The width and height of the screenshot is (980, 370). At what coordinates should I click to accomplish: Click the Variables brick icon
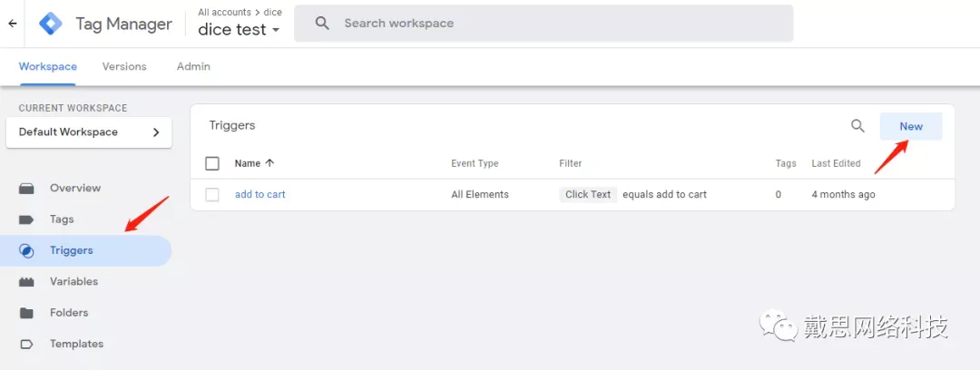point(26,282)
